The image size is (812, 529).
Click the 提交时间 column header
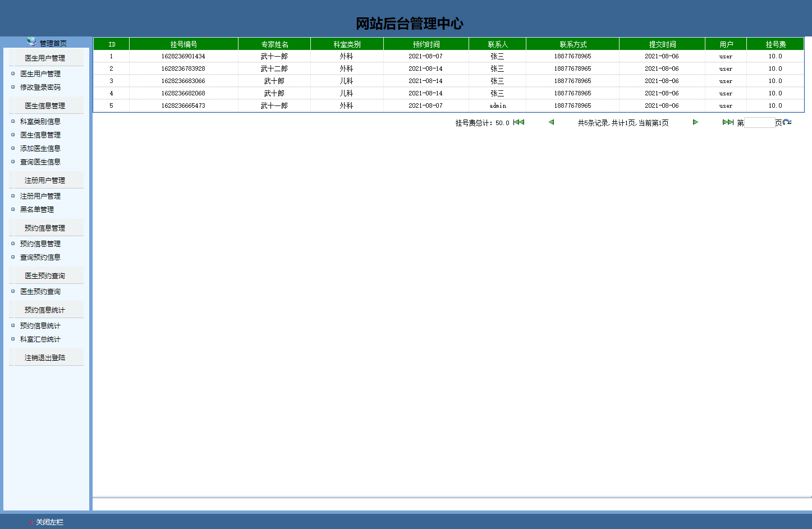tap(662, 44)
